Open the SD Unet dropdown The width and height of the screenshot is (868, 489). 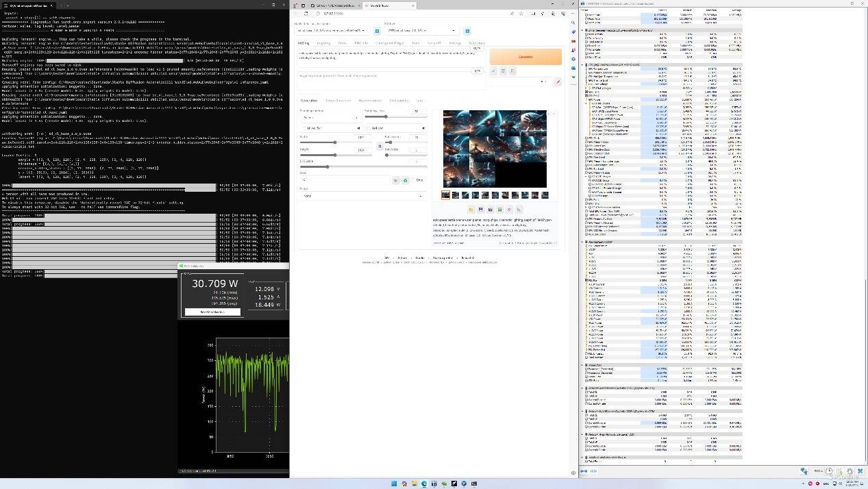click(x=421, y=31)
